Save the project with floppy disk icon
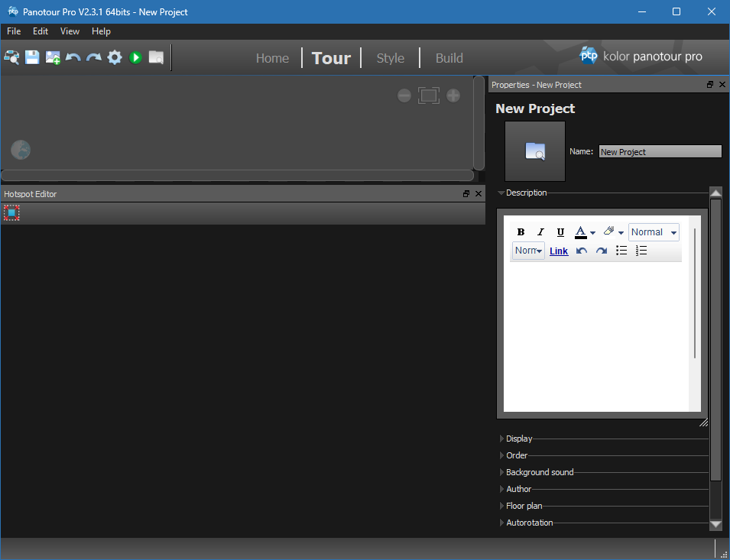This screenshot has height=560, width=730. 32,57
